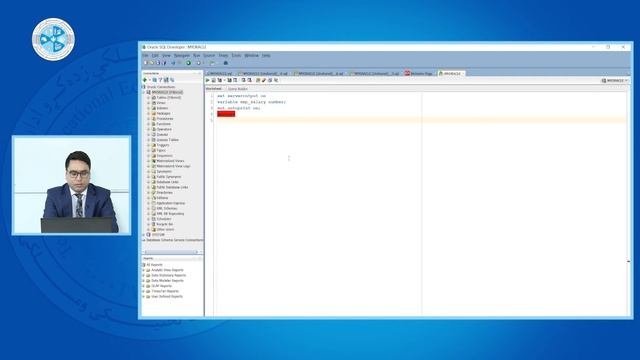Switch to the first MYORACLE.sql tab

click(220, 73)
